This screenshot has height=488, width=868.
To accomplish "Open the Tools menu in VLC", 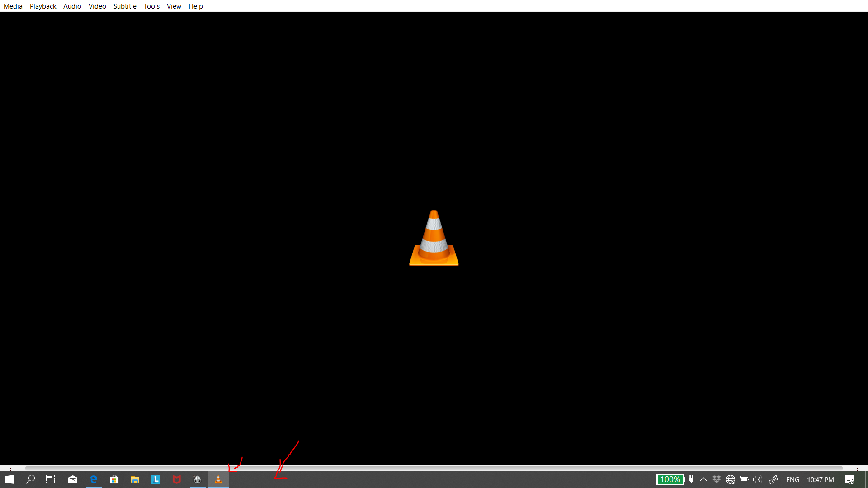I will tap(151, 6).
